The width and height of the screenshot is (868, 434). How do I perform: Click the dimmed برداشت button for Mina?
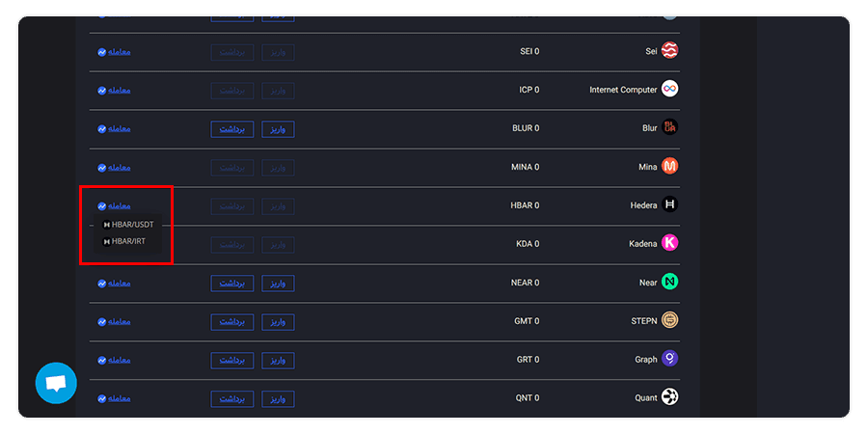click(x=232, y=168)
